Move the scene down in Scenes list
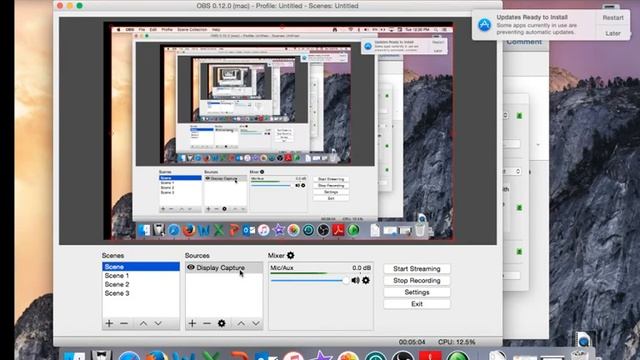 point(158,323)
